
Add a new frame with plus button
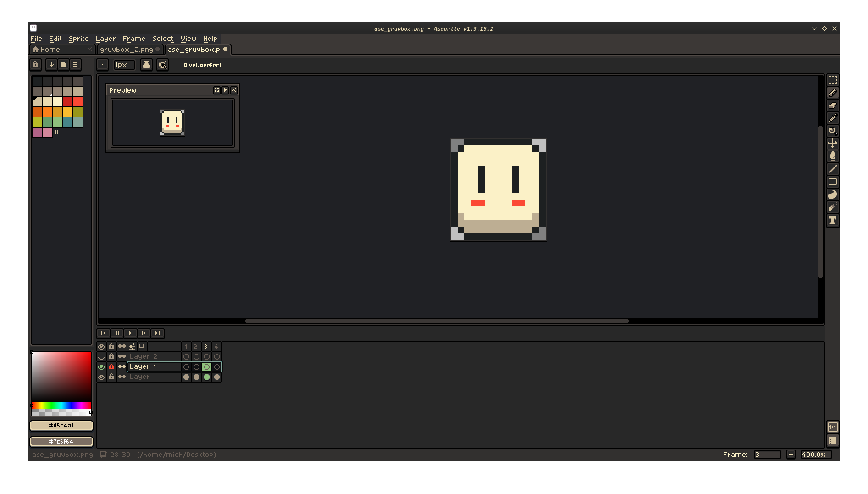coord(791,454)
